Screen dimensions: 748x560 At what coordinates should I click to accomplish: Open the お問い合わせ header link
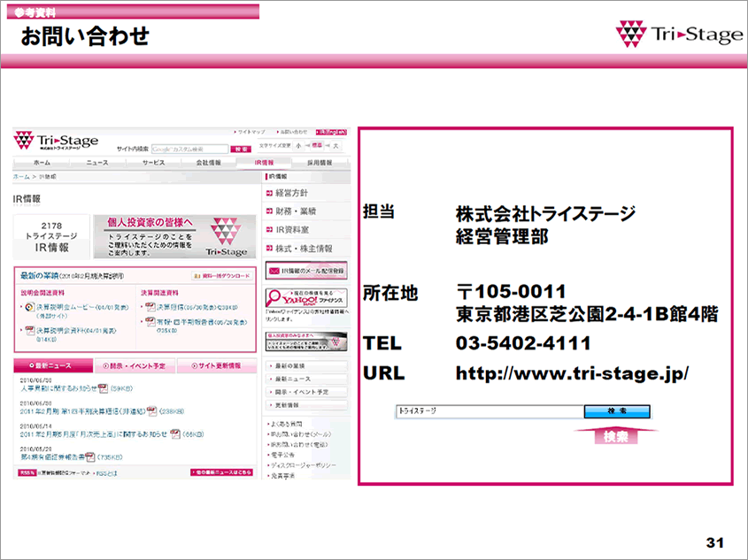point(291,132)
